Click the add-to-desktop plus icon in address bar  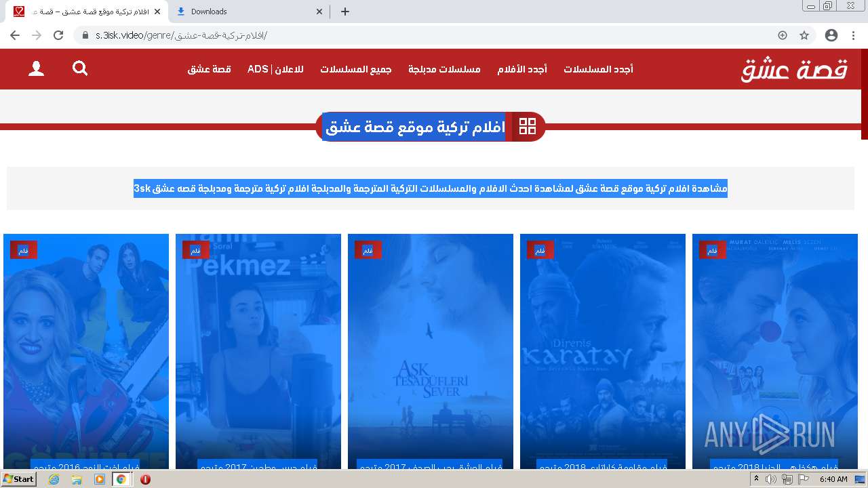pyautogui.click(x=783, y=35)
